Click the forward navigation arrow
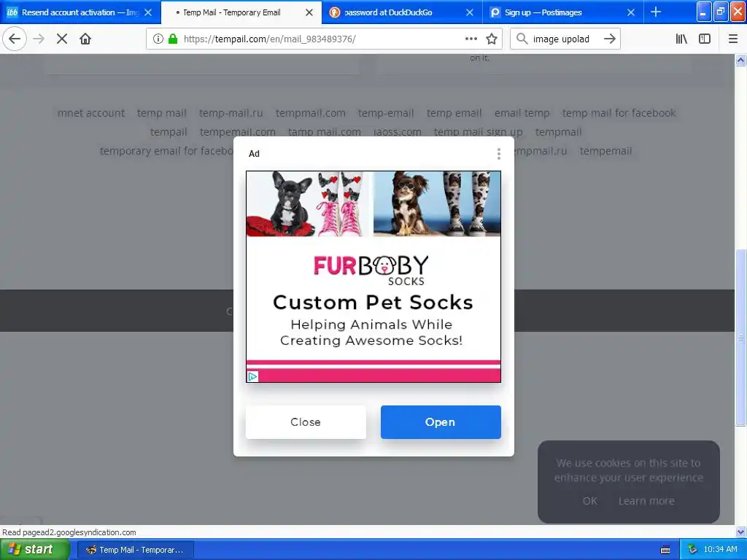 click(39, 39)
